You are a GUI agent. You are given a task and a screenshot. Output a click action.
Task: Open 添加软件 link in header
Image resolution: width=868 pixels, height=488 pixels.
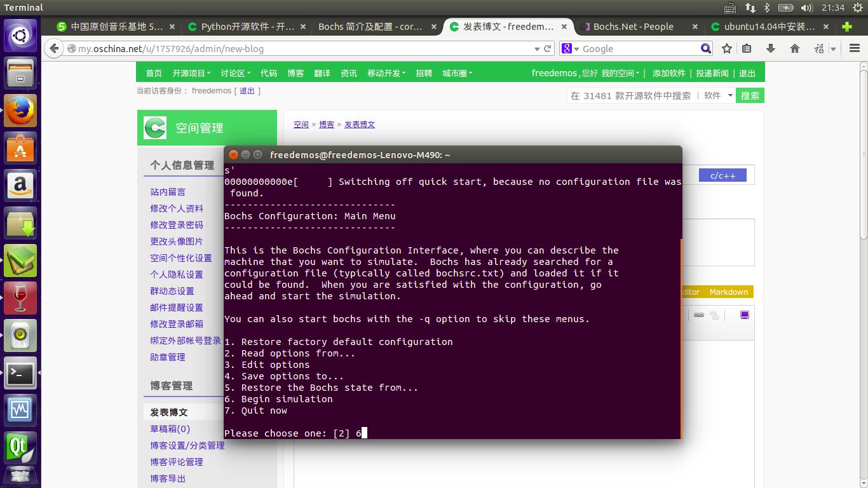pyautogui.click(x=668, y=73)
